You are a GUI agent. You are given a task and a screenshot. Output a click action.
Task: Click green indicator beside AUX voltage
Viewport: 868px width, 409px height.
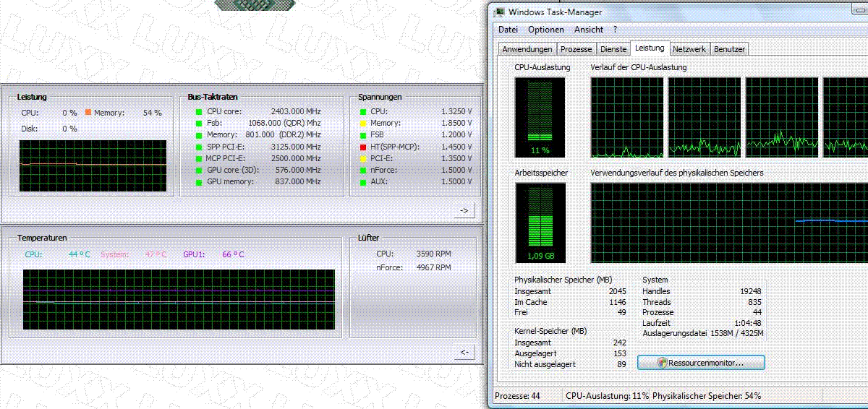[x=363, y=182]
